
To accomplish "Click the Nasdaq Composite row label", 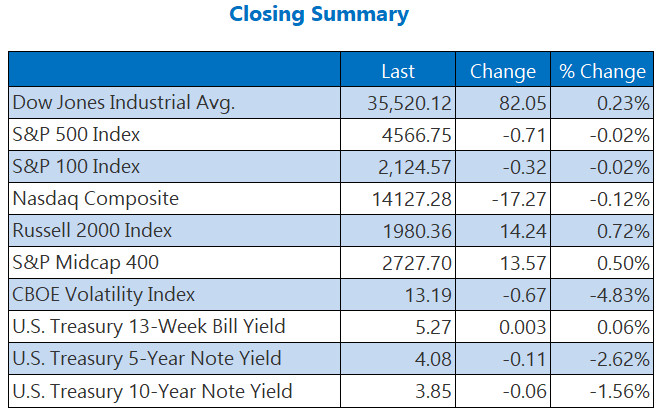I will [95, 199].
